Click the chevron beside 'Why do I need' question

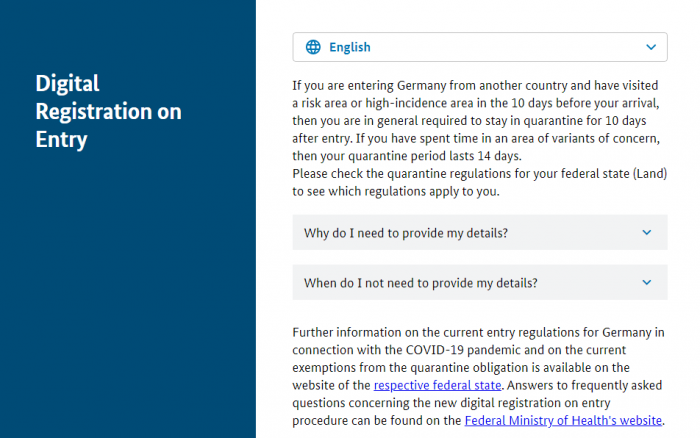(x=646, y=232)
